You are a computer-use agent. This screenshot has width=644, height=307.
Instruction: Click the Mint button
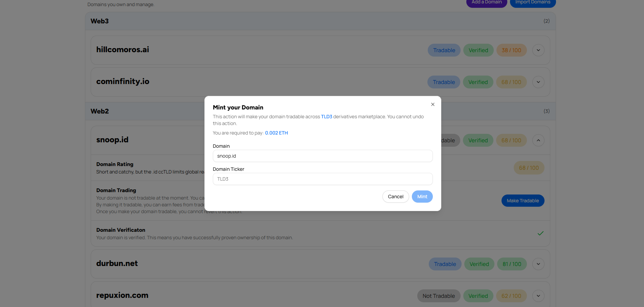coord(422,197)
